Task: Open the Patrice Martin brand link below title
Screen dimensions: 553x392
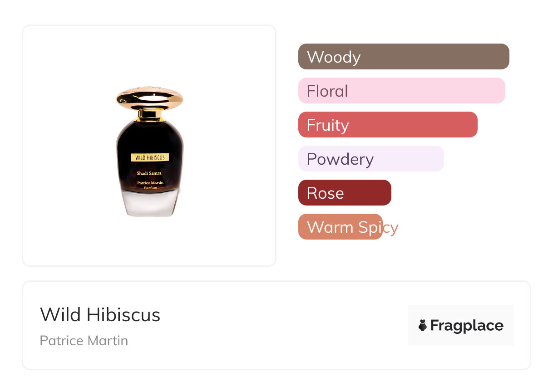Action: (84, 341)
